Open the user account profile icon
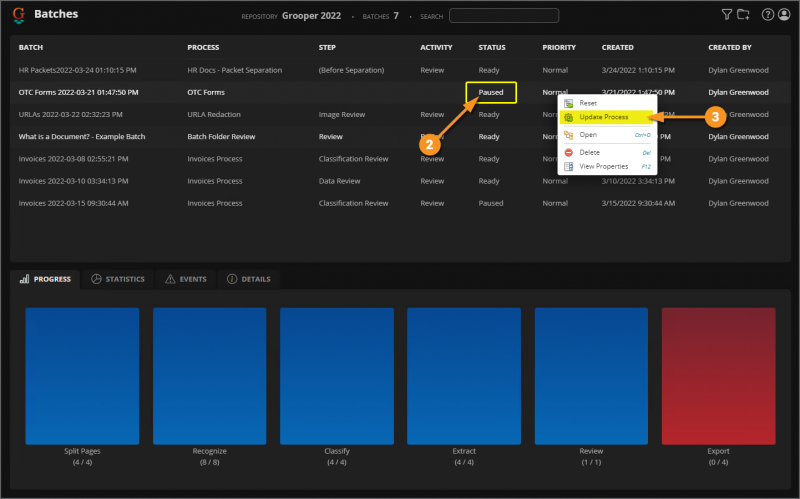 coord(783,15)
